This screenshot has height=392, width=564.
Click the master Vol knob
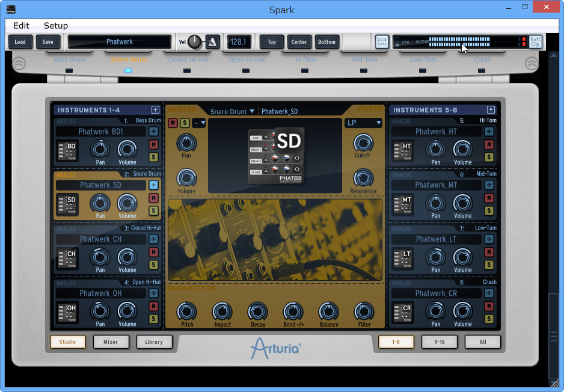[195, 42]
